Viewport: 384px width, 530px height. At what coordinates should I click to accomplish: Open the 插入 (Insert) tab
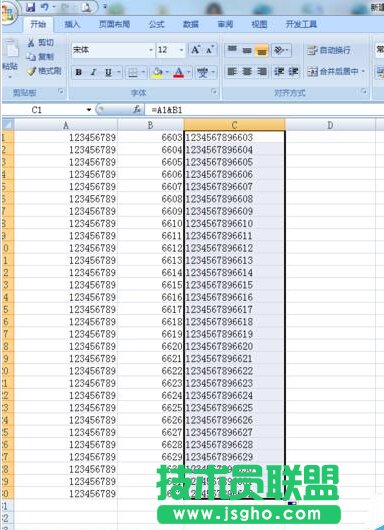(x=71, y=24)
